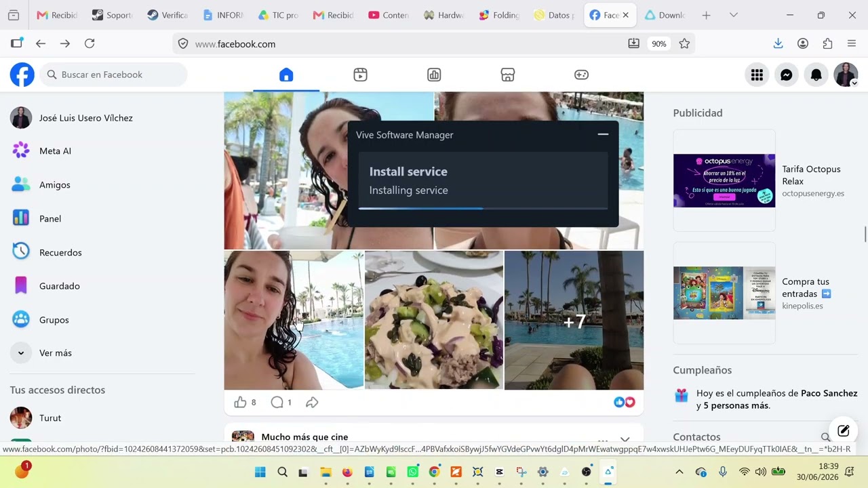Image resolution: width=868 pixels, height=488 pixels.
Task: Open Paco Sanchez birthday link
Action: tap(829, 393)
